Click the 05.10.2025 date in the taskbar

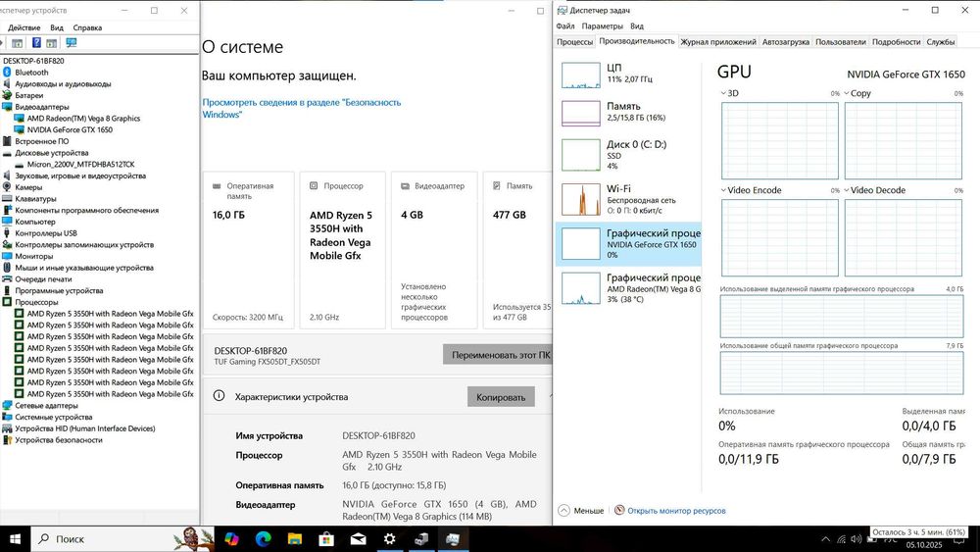(x=924, y=545)
